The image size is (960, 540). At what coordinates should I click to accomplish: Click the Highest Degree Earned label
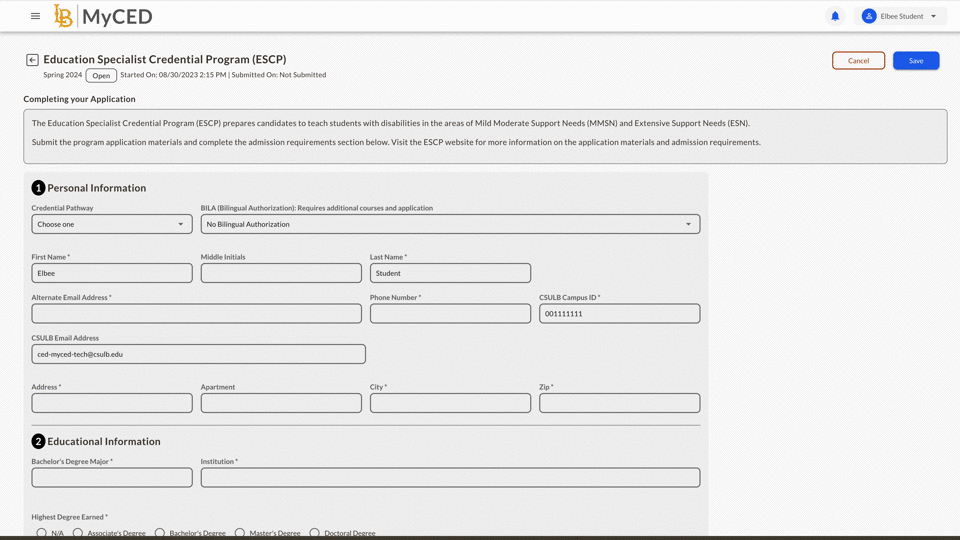coord(69,517)
